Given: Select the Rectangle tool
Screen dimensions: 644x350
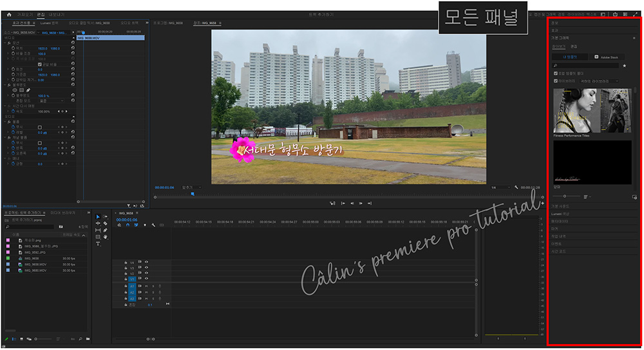Looking at the screenshot, I should click(98, 237).
